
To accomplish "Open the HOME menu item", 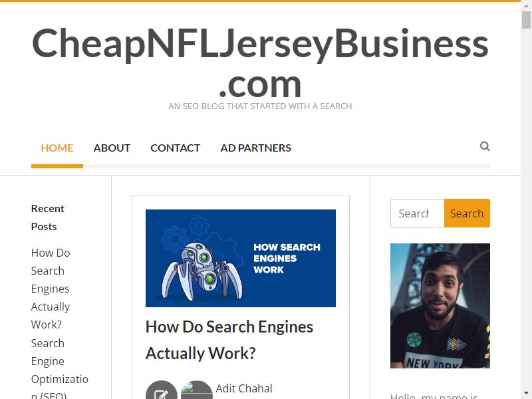I will 57,148.
